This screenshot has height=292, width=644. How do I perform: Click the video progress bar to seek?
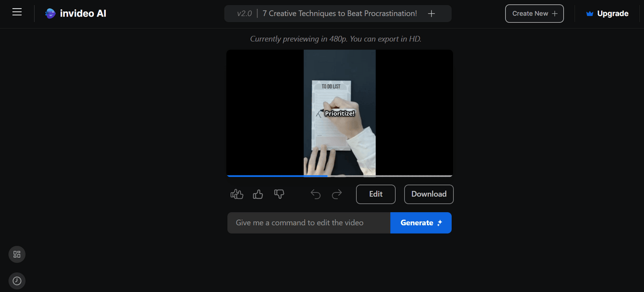point(339,176)
